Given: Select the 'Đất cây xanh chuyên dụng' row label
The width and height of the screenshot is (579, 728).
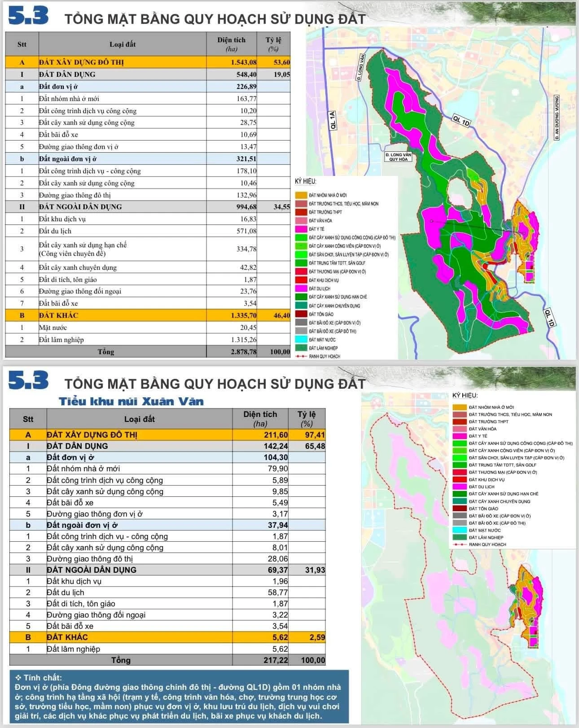Looking at the screenshot, I should pyautogui.click(x=78, y=268).
